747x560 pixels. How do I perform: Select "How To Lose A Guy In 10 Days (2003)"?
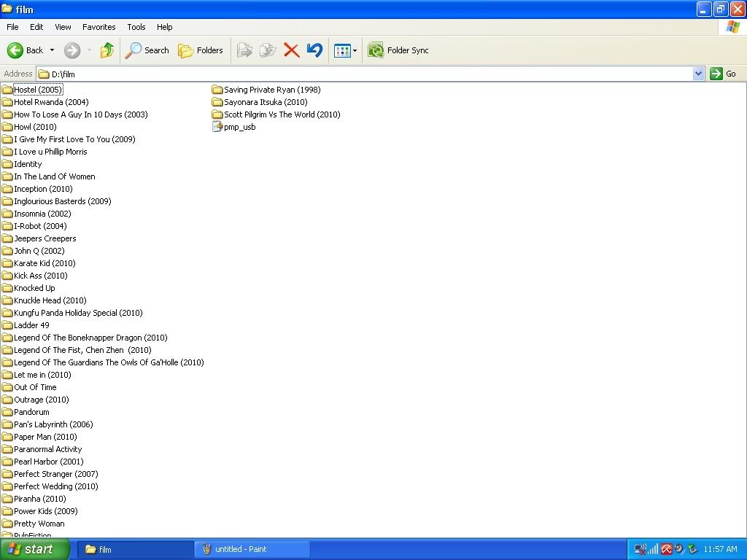coord(80,114)
